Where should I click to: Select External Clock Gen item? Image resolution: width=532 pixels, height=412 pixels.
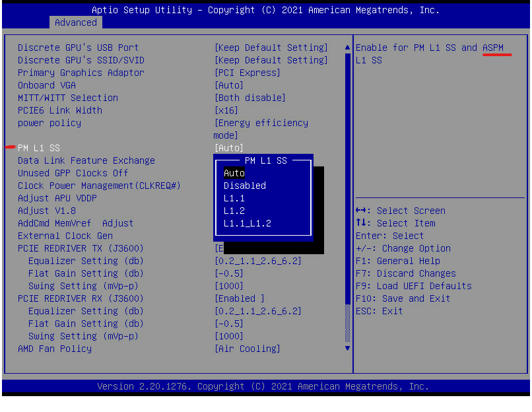point(65,236)
